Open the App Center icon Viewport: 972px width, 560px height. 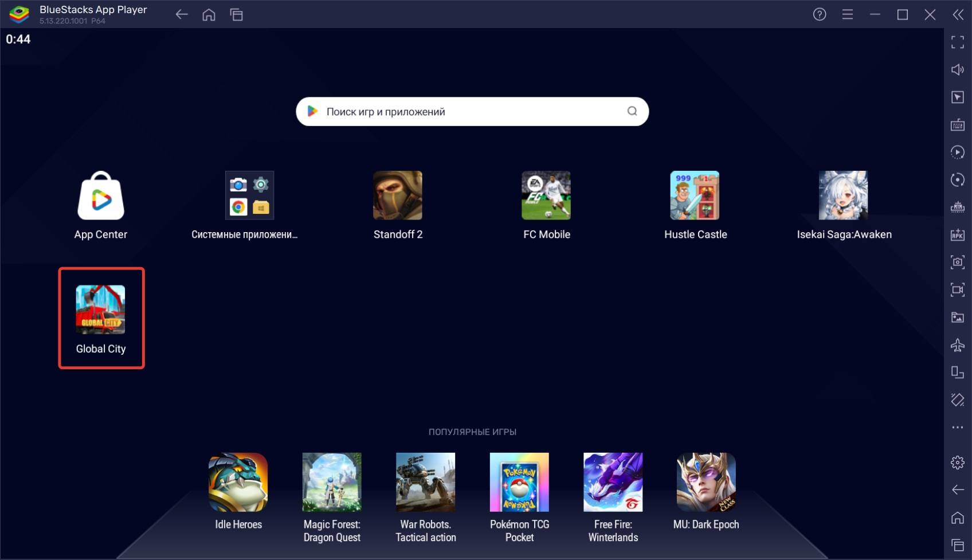coord(101,195)
